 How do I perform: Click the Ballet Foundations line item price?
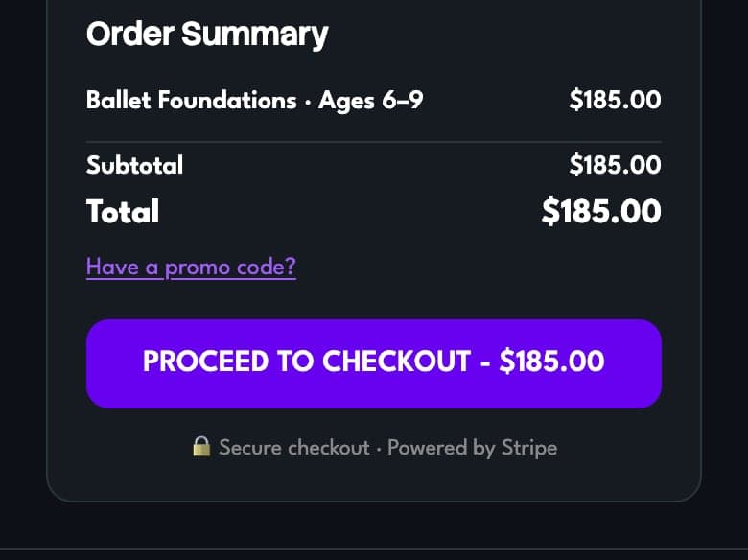pyautogui.click(x=615, y=100)
